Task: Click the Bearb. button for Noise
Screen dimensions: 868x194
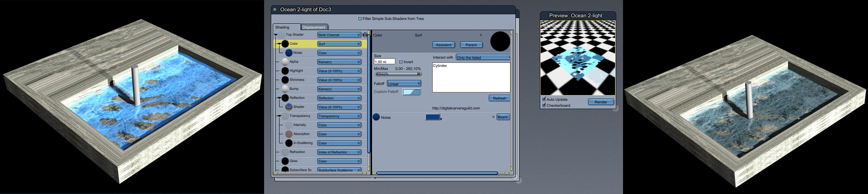Action: [x=503, y=117]
